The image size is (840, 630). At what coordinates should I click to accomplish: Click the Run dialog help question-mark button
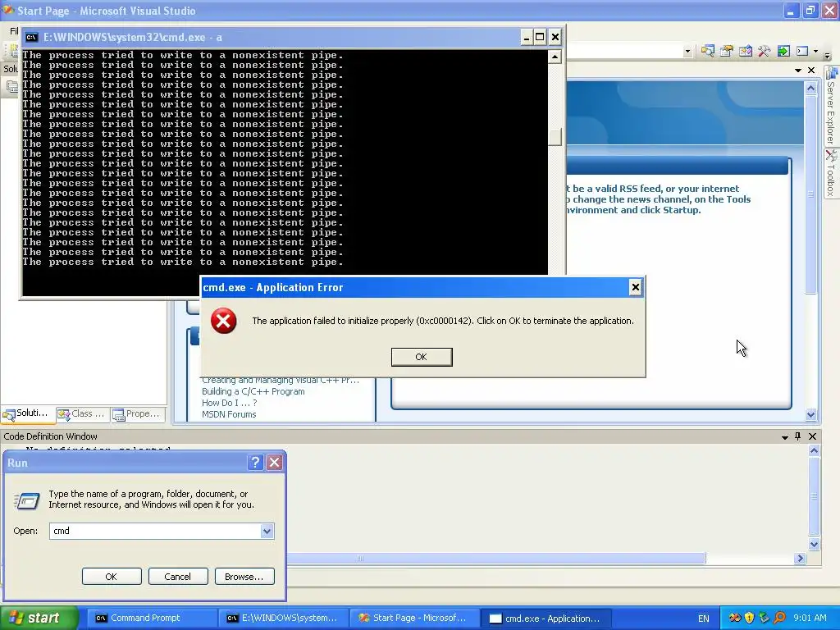[256, 463]
